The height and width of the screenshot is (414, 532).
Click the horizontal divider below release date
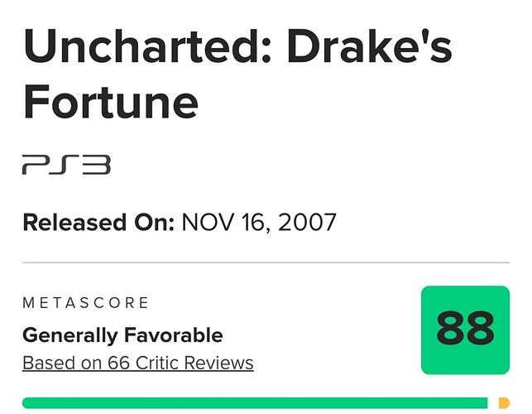pyautogui.click(x=266, y=262)
